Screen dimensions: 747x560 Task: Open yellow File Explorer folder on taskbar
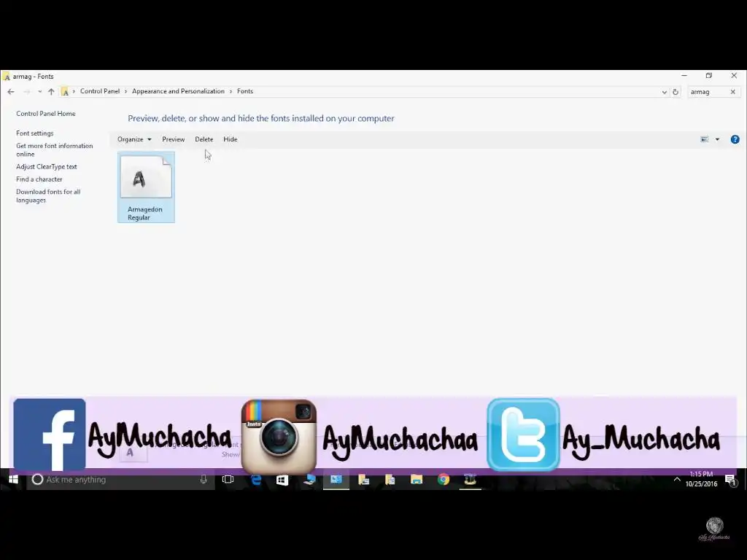(417, 480)
